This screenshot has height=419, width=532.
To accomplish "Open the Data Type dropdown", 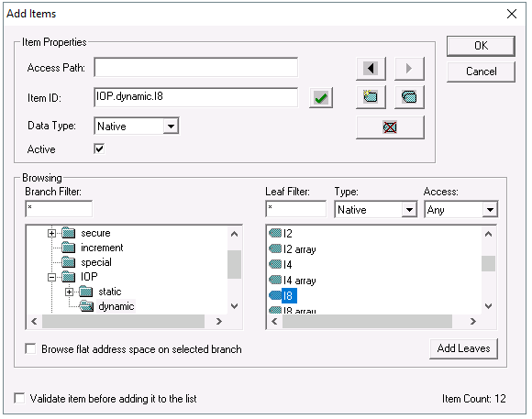I will (171, 127).
